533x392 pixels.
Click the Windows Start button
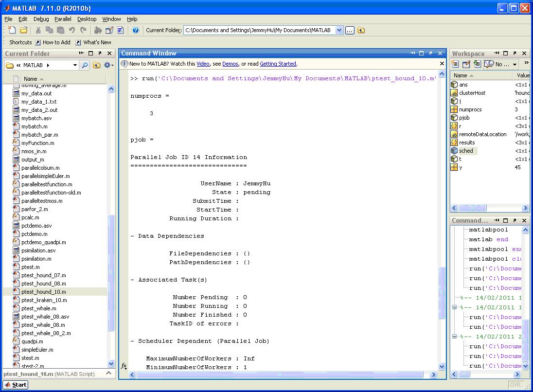click(x=16, y=385)
